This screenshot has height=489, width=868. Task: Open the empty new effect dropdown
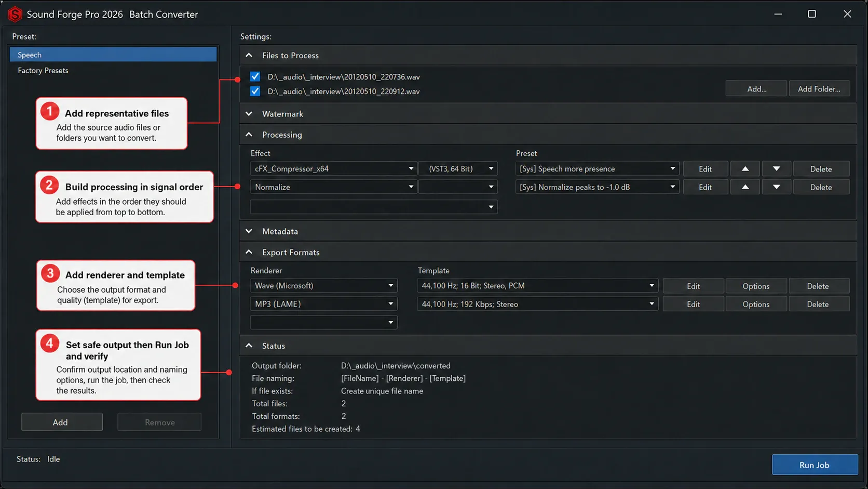click(374, 207)
